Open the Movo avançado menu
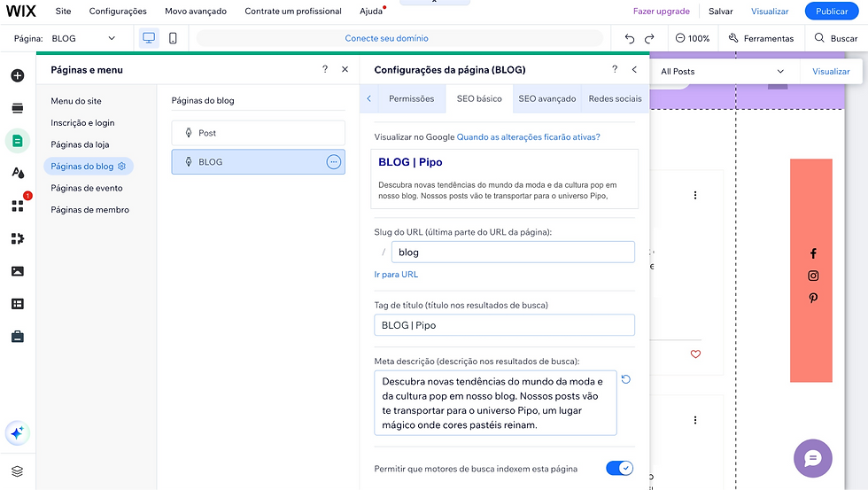The image size is (868, 490). (x=196, y=11)
